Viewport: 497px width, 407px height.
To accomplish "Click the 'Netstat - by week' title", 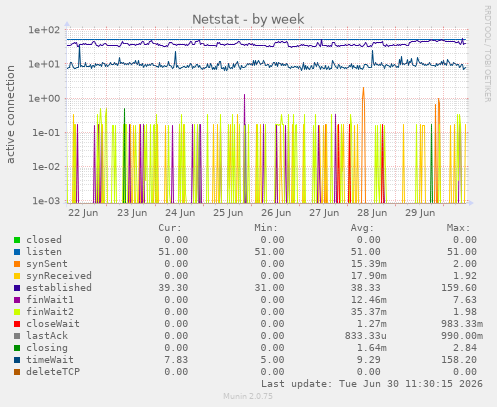I will (248, 19).
